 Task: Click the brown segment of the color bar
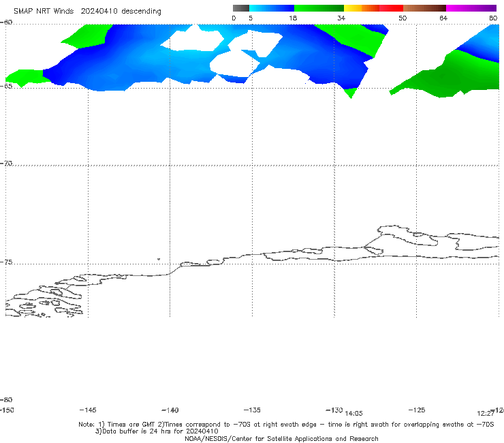(x=424, y=8)
